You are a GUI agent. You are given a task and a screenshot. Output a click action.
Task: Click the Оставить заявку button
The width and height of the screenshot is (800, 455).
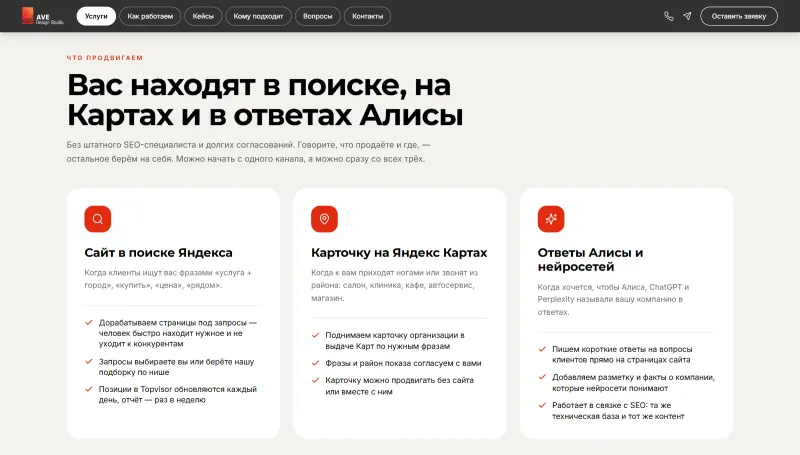tap(739, 16)
